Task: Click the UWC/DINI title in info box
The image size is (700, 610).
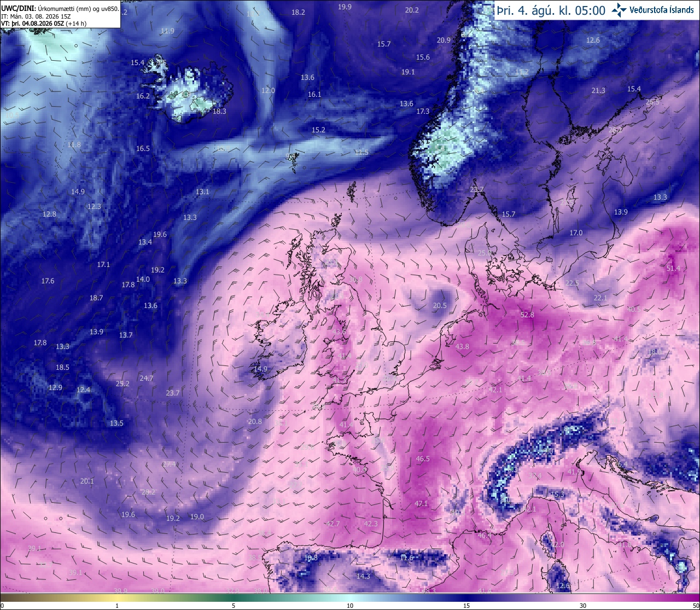Action: 18,8
